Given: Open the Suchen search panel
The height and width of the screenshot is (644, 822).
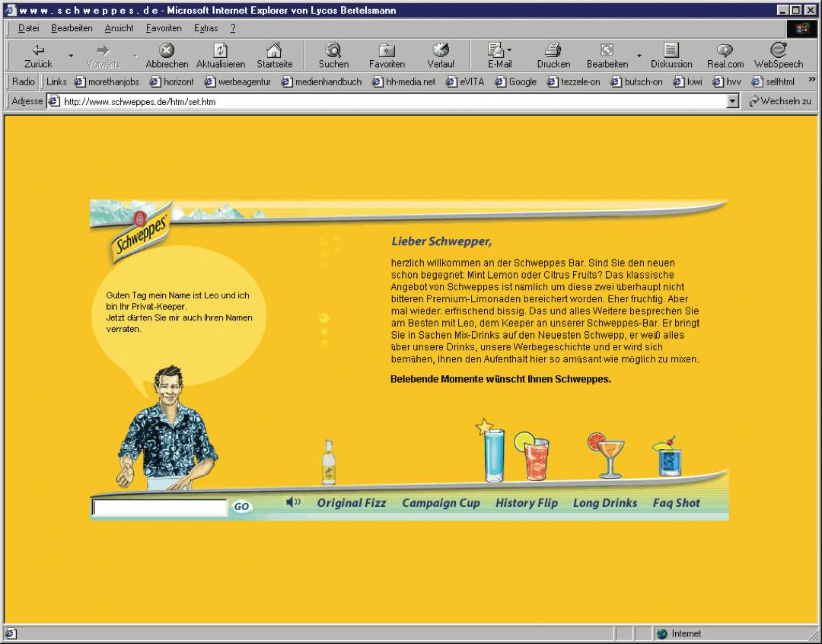Looking at the screenshot, I should point(333,55).
